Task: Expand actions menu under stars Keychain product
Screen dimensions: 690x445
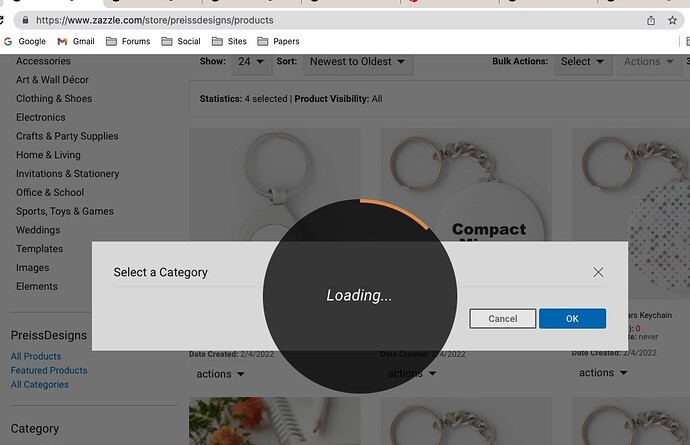Action: [602, 373]
